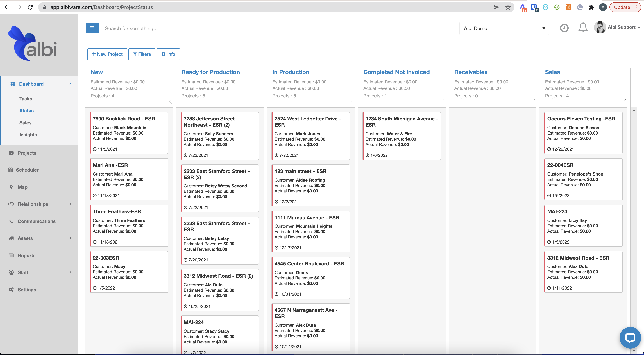Collapse the Sales column chevron

(x=625, y=101)
